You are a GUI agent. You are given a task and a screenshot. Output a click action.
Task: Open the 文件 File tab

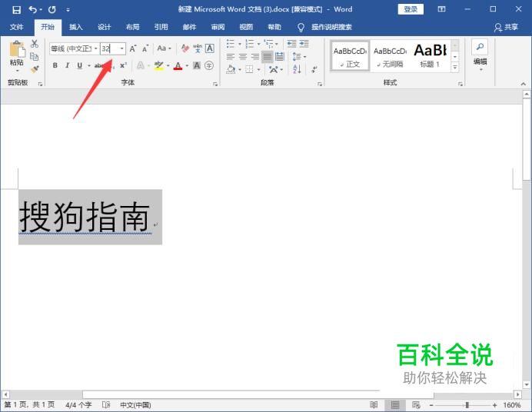tap(17, 27)
